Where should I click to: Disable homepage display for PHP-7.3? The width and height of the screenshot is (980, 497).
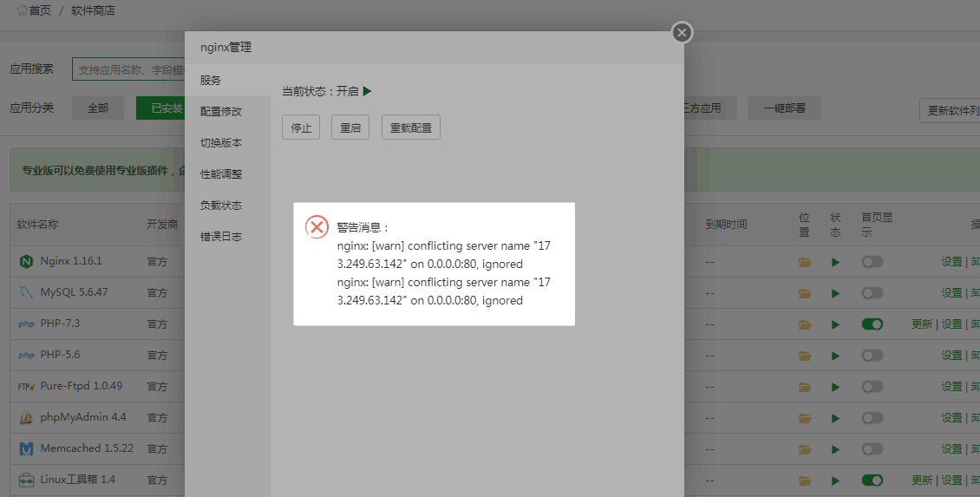872,324
